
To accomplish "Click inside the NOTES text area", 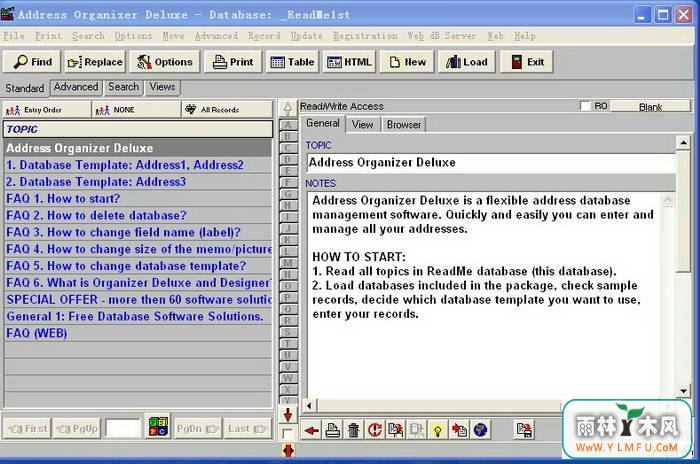I will pyautogui.click(x=484, y=295).
